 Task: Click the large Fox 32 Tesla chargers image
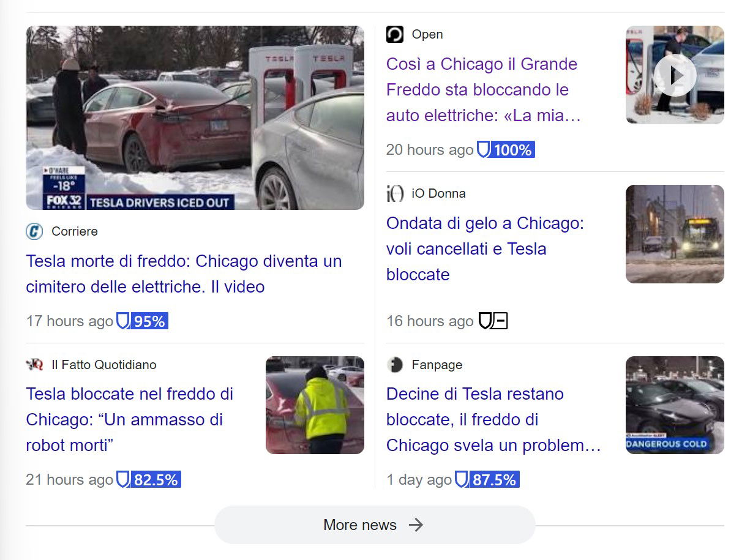[195, 118]
